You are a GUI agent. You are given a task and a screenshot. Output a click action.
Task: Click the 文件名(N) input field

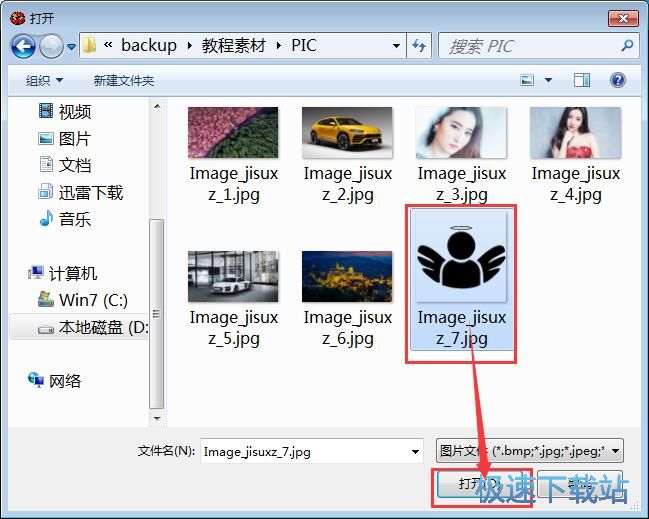click(x=312, y=451)
